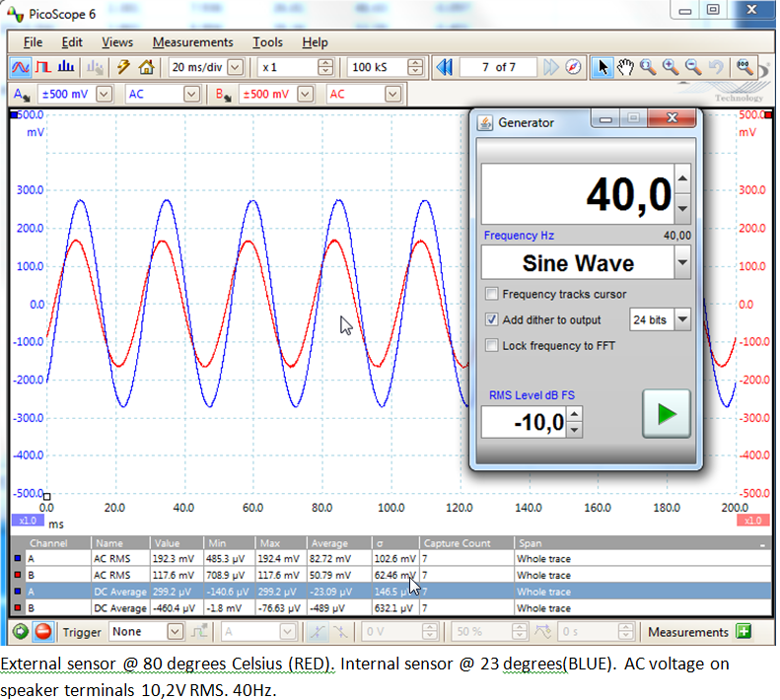Add measurement with green plus icon

click(744, 632)
